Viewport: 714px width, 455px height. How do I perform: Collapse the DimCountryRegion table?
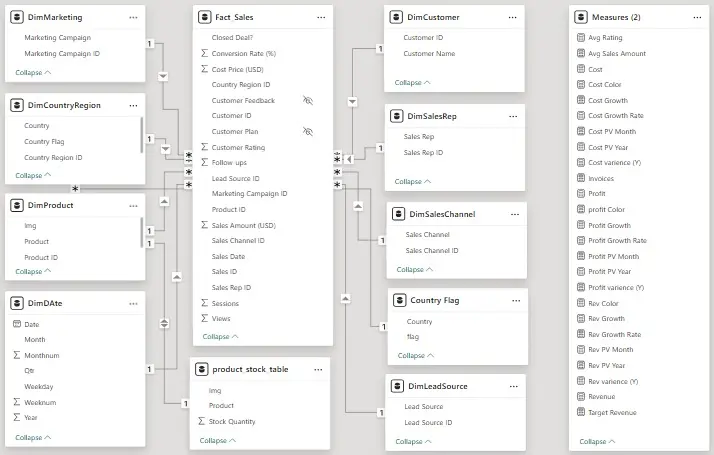tap(33, 175)
